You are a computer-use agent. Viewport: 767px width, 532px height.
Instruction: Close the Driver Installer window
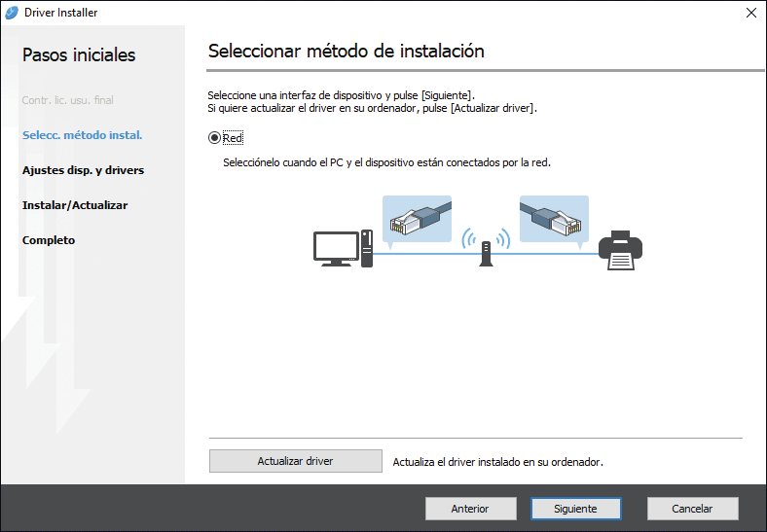[749, 13]
